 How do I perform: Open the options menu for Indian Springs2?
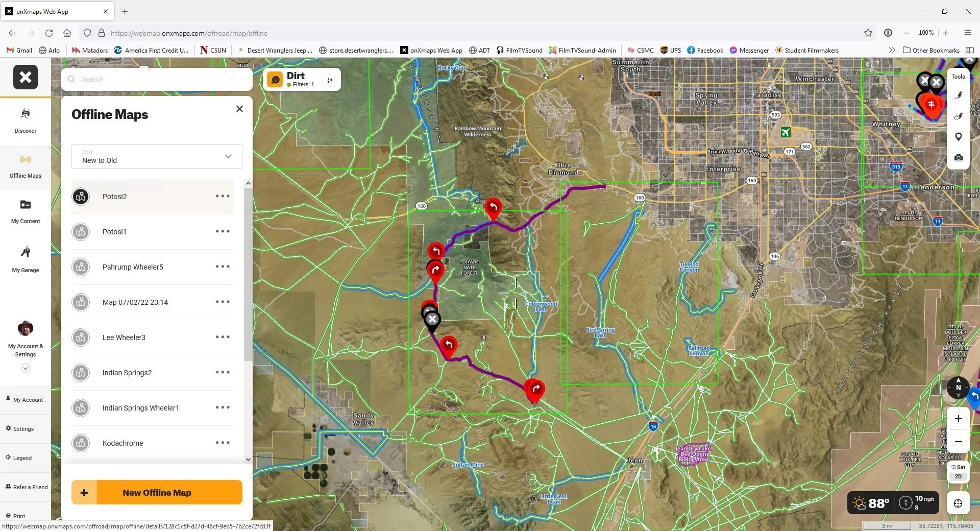coord(223,372)
